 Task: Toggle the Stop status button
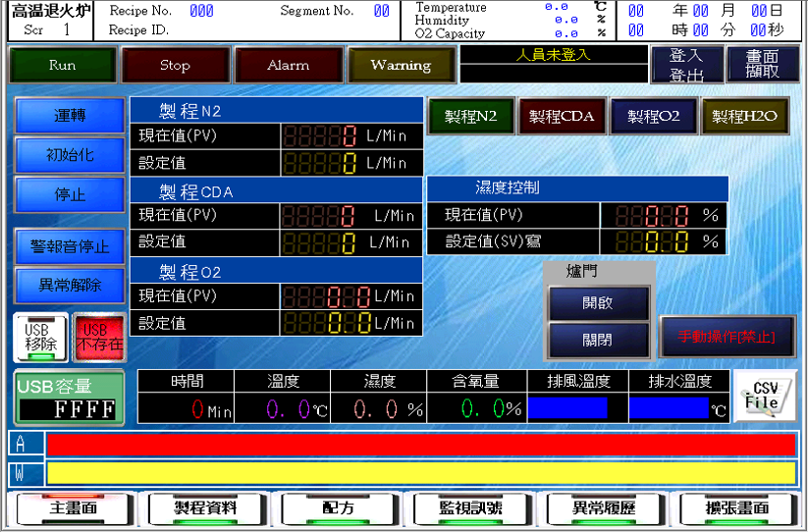pyautogui.click(x=174, y=66)
